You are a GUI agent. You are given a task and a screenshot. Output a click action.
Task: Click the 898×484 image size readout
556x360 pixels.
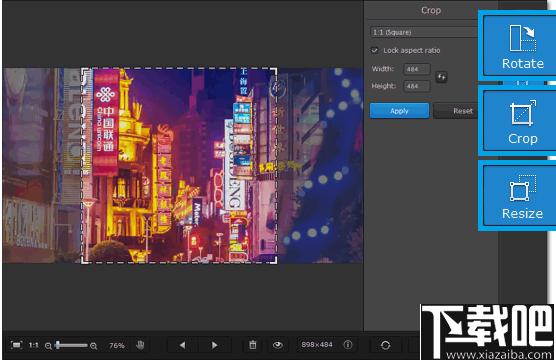click(x=317, y=344)
